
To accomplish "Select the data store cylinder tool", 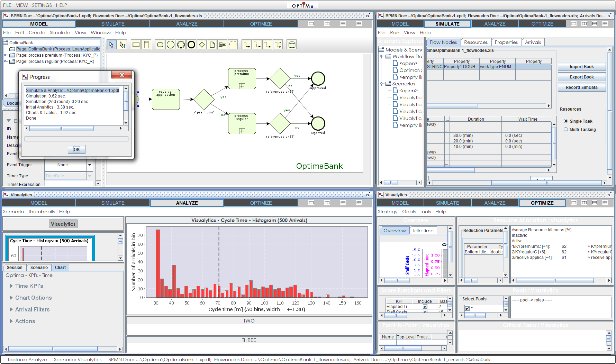I will (x=292, y=45).
